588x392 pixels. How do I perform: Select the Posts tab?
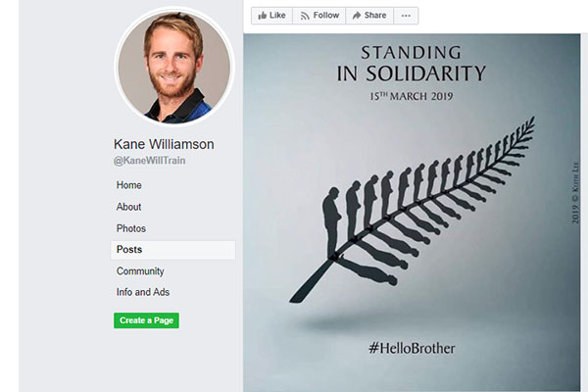(172, 250)
